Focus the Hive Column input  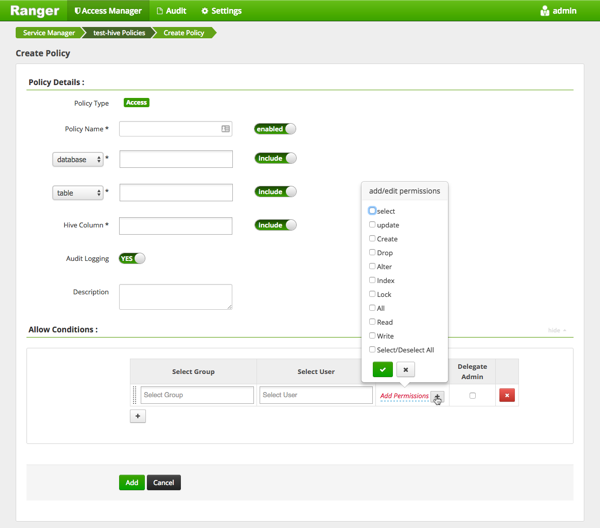tap(176, 226)
